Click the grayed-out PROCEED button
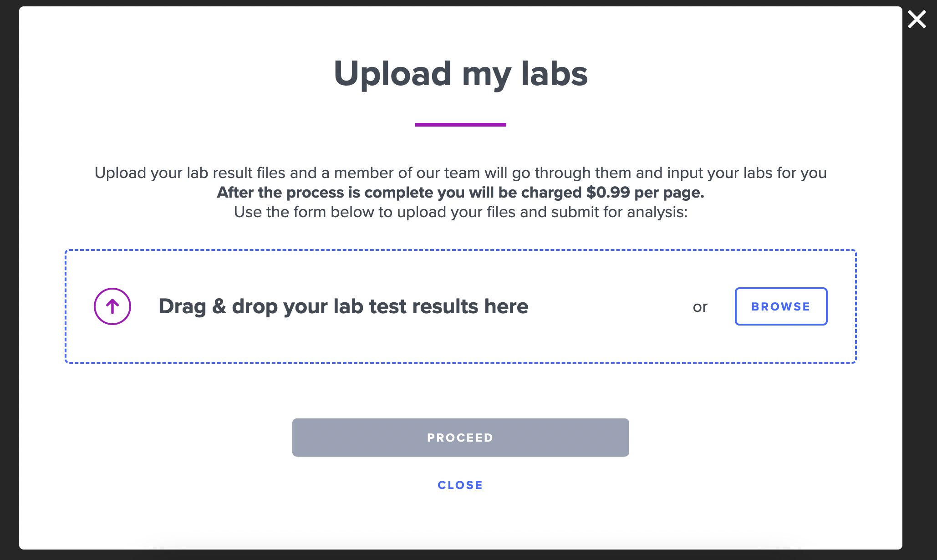 [460, 437]
